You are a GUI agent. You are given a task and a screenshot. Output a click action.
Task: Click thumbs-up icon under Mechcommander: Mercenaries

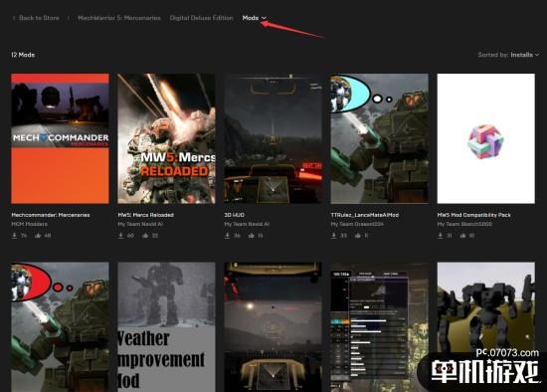point(38,236)
